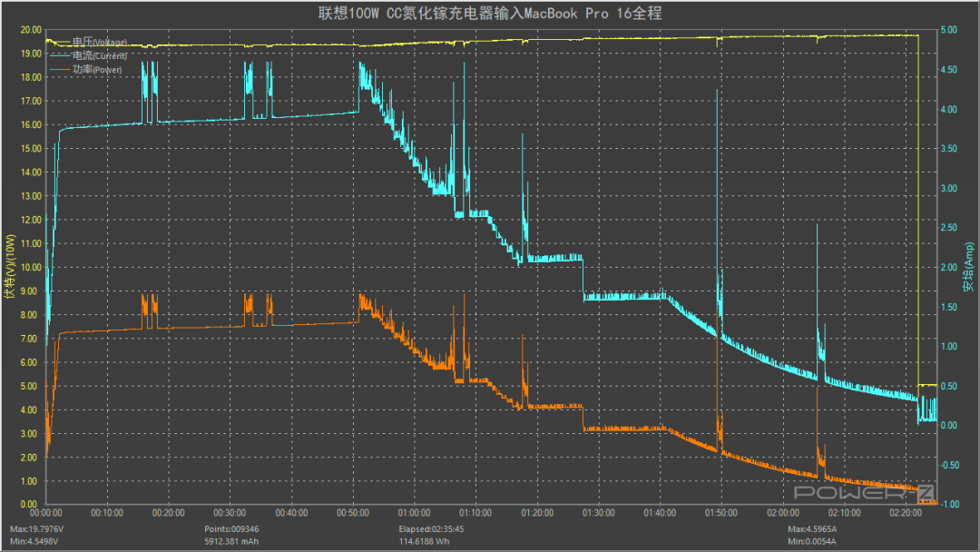This screenshot has height=552, width=980.
Task: Click the 16.00 voltage axis label
Action: tap(31, 124)
